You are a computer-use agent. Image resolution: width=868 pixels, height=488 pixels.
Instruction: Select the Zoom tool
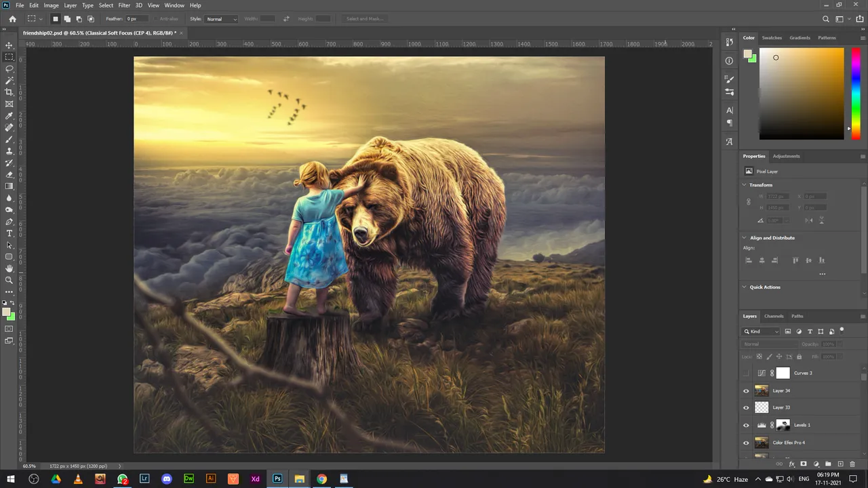tap(9, 280)
